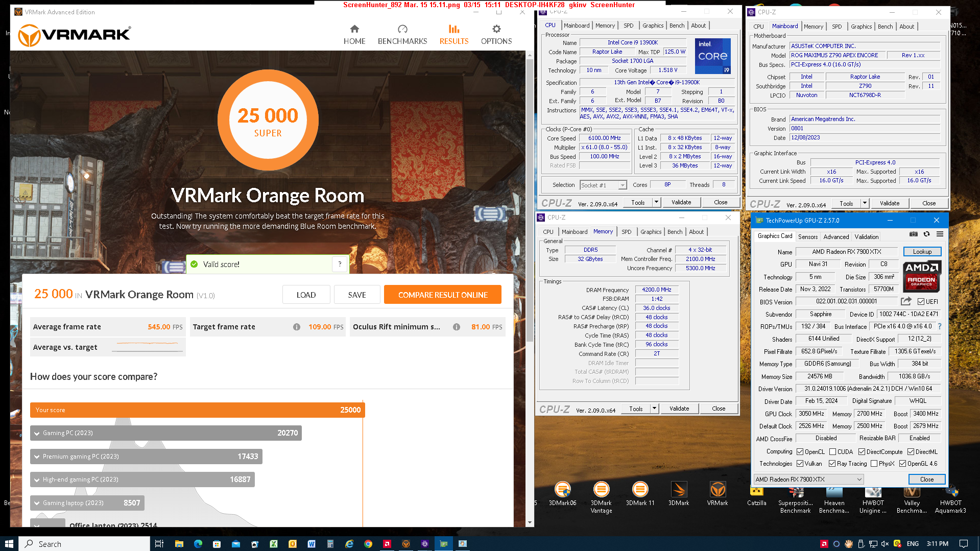Take a GPU-Z screenshot with the camera icon
This screenshot has height=551, width=980.
(914, 234)
